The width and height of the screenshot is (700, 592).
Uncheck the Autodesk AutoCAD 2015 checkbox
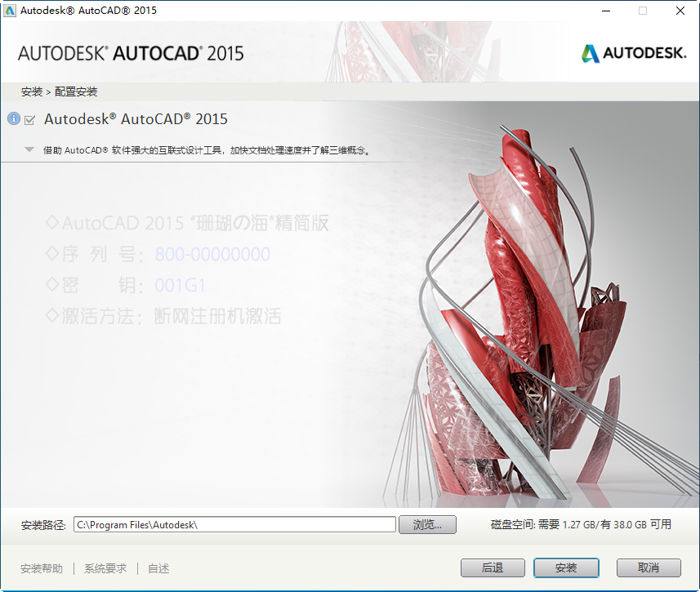coord(30,120)
